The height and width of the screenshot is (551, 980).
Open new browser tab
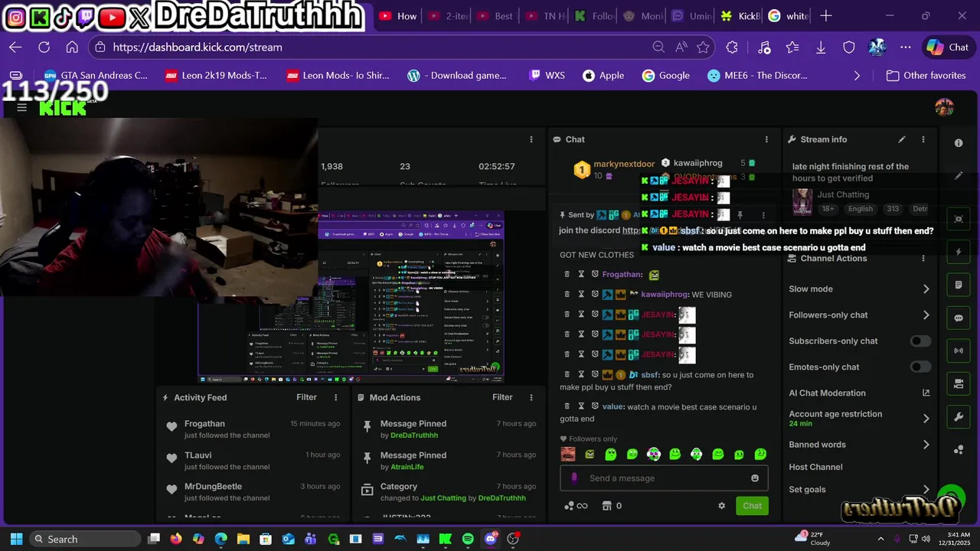(x=825, y=16)
